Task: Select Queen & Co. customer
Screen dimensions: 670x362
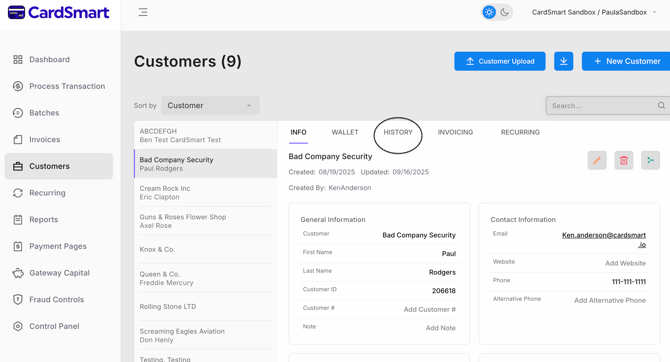Action: point(206,278)
